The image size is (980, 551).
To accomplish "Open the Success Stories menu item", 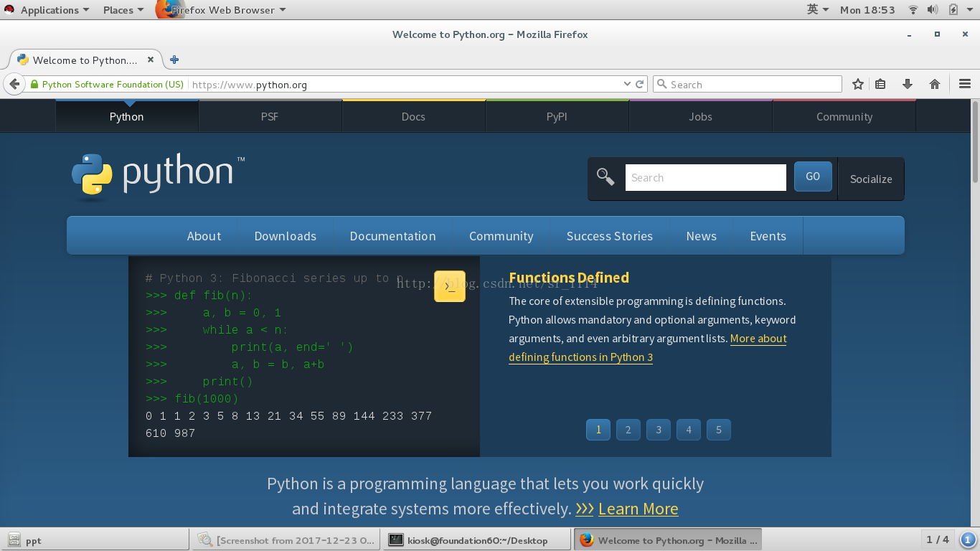I will coord(610,236).
